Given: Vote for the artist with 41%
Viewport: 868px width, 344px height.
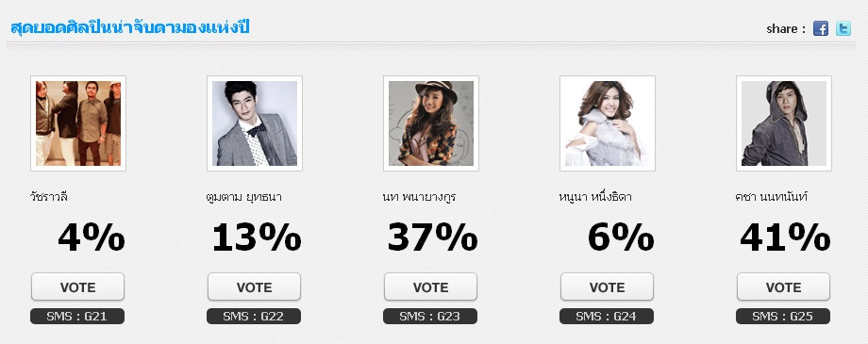Looking at the screenshot, I should [783, 287].
